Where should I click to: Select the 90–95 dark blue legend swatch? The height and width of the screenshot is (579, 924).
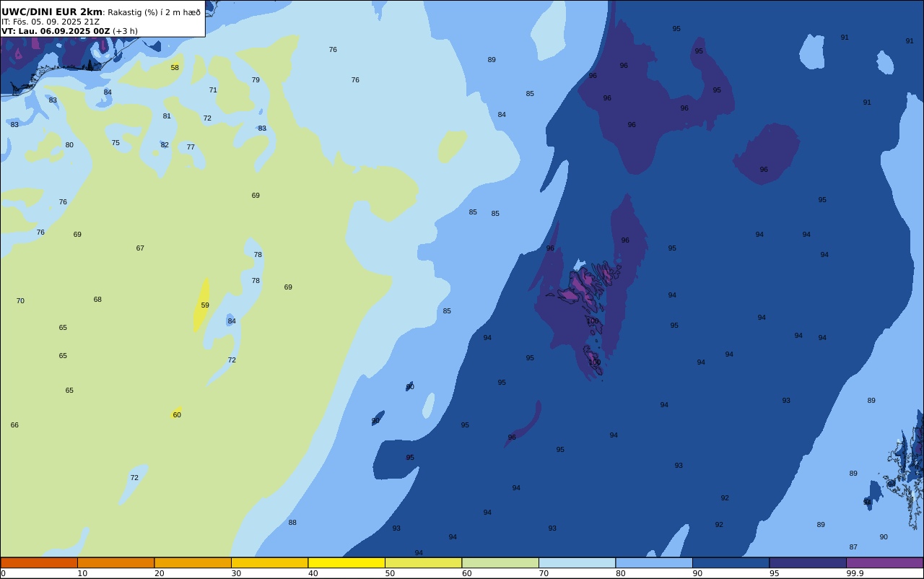tap(731, 562)
